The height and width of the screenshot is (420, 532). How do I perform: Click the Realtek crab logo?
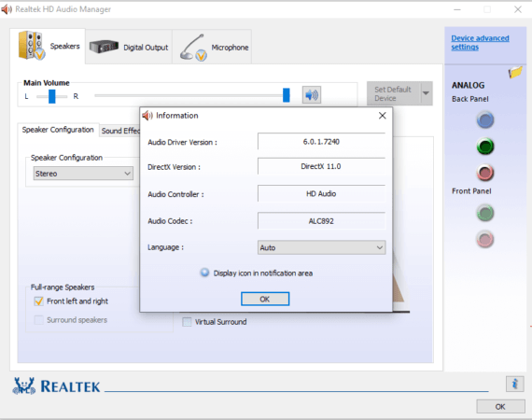point(23,386)
